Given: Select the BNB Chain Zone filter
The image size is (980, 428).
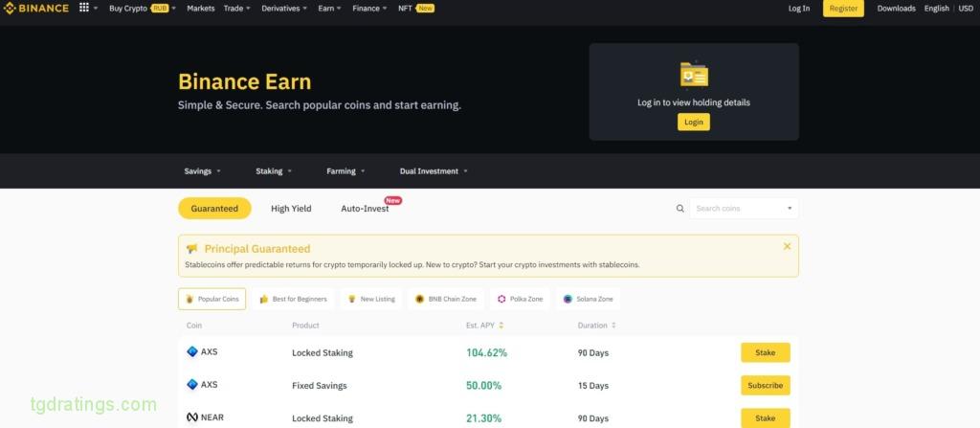Looking at the screenshot, I should pos(446,299).
